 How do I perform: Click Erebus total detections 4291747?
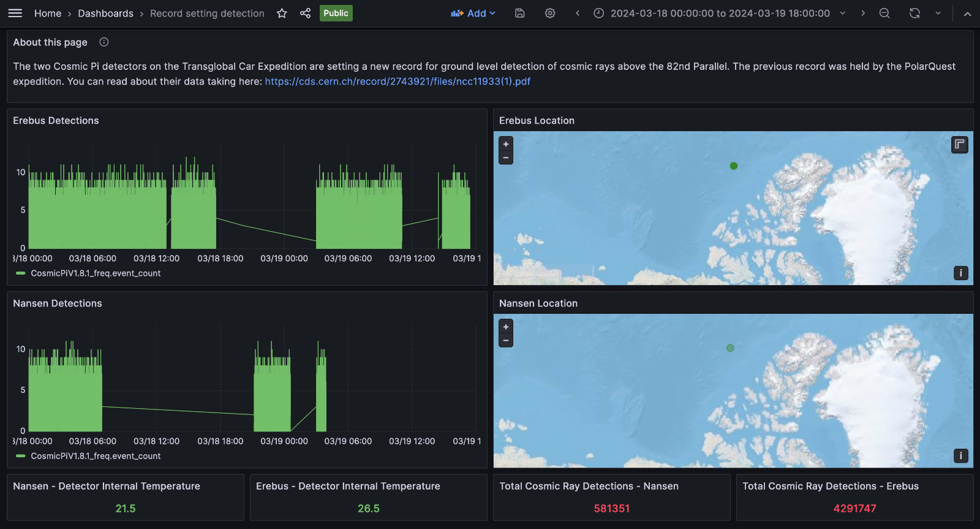(855, 508)
